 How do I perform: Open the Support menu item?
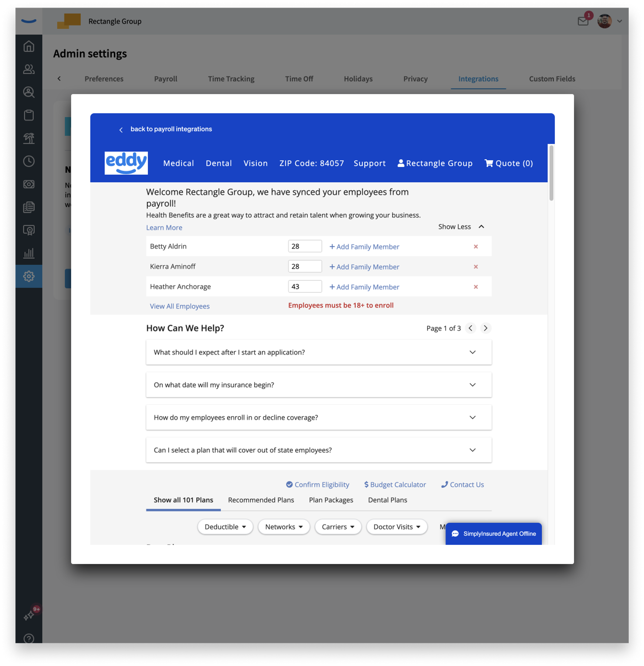(370, 163)
